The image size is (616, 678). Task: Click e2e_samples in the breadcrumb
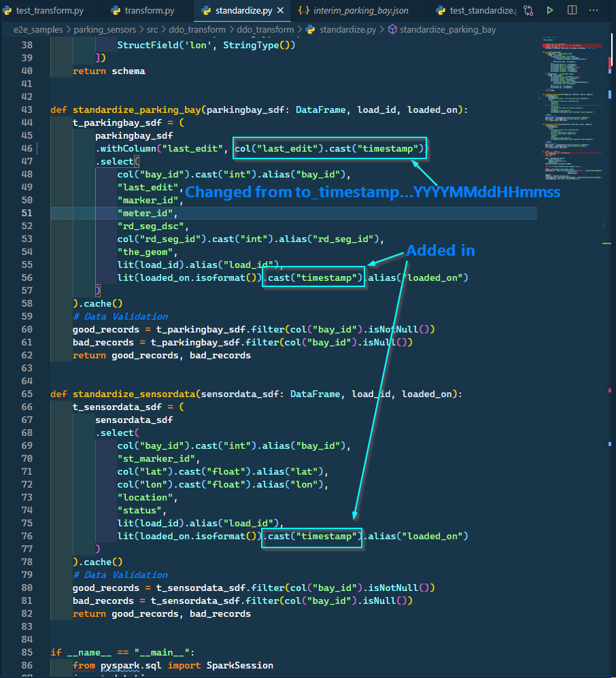tap(38, 29)
